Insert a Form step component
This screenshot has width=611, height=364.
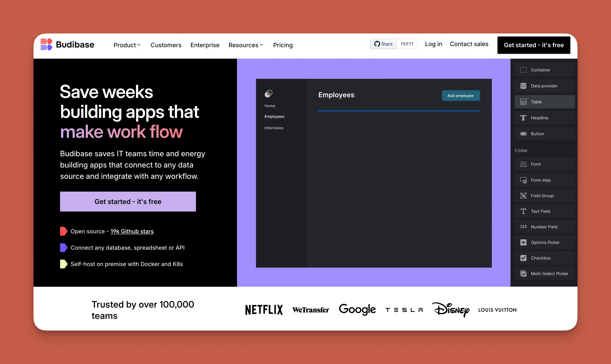point(545,180)
